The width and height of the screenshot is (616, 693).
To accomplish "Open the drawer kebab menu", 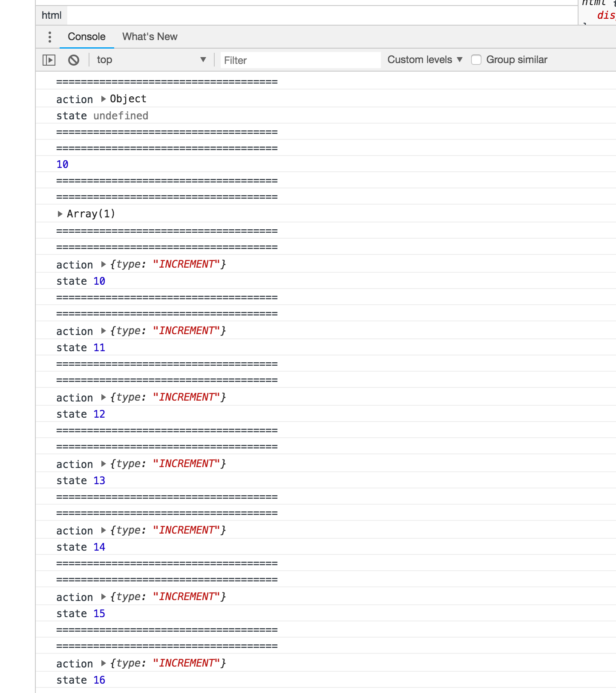I will tap(50, 37).
